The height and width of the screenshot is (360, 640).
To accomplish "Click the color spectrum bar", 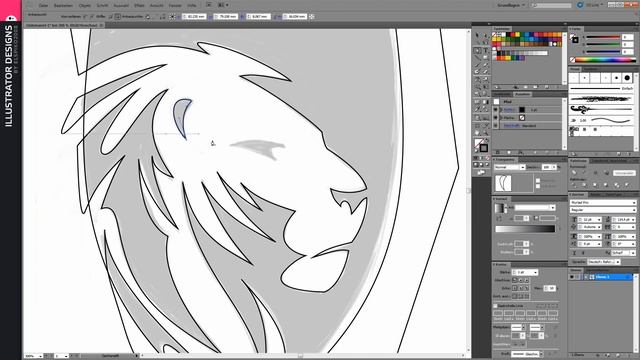I will coord(606,60).
